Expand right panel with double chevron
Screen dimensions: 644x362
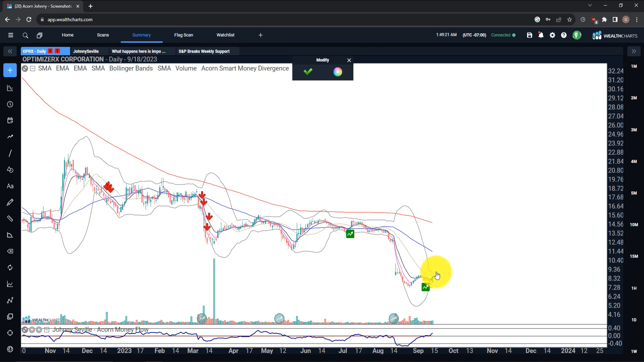634,51
